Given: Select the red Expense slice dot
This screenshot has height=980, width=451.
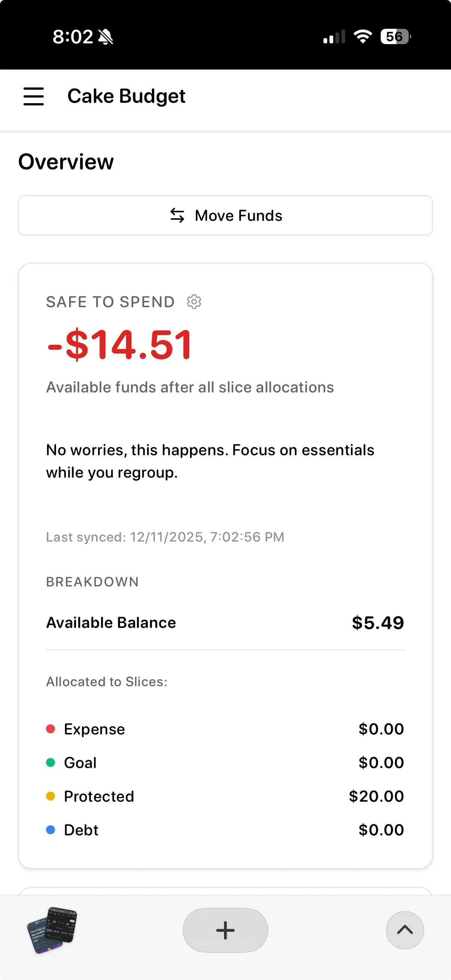Looking at the screenshot, I should (50, 728).
